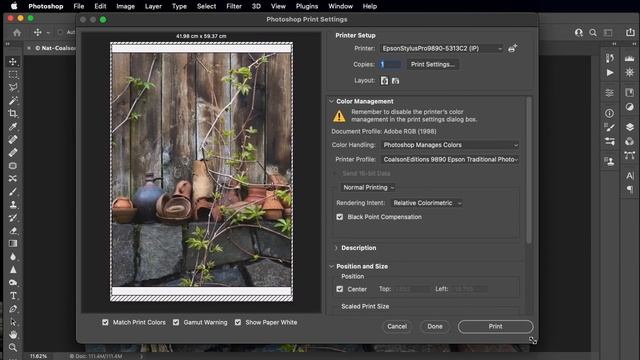Select the Type tool
The width and height of the screenshot is (640, 360).
click(13, 296)
